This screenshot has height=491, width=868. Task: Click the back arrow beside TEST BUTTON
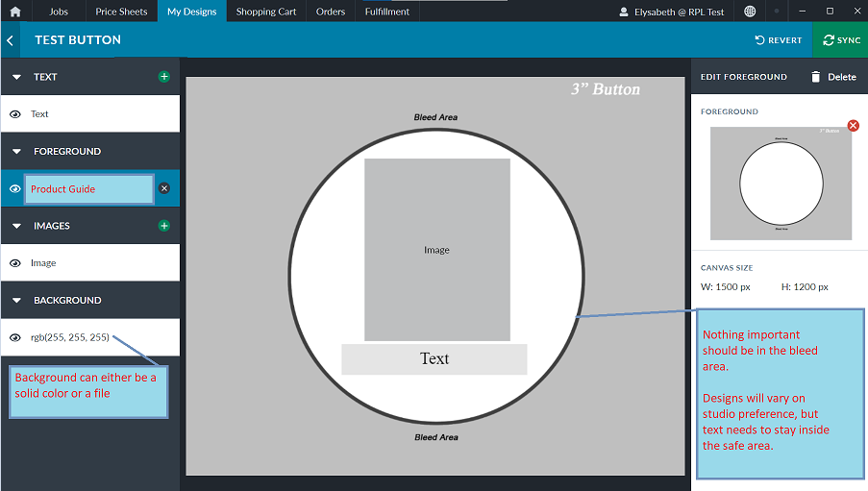(x=10, y=40)
